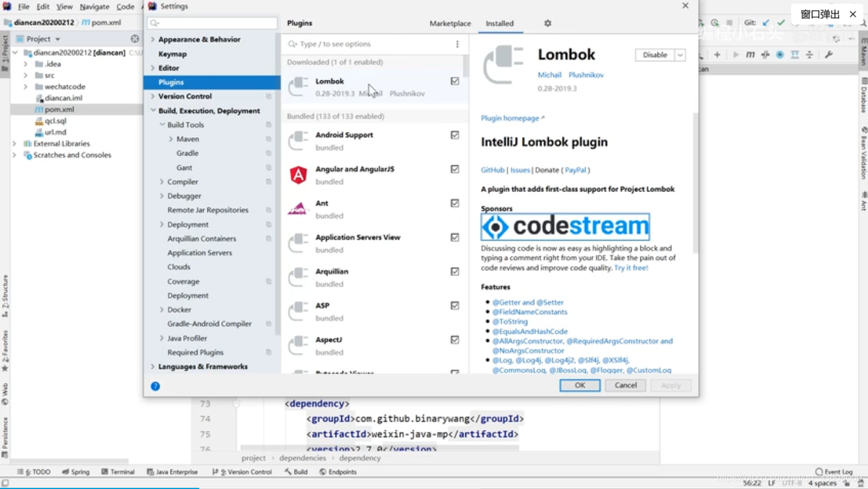Select Gradle under Build Tools
868x489 pixels.
[x=187, y=153]
